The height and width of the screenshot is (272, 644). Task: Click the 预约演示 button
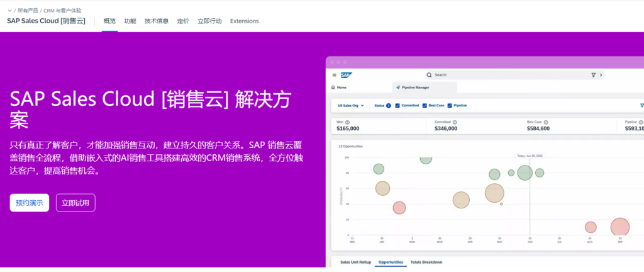[x=29, y=203]
